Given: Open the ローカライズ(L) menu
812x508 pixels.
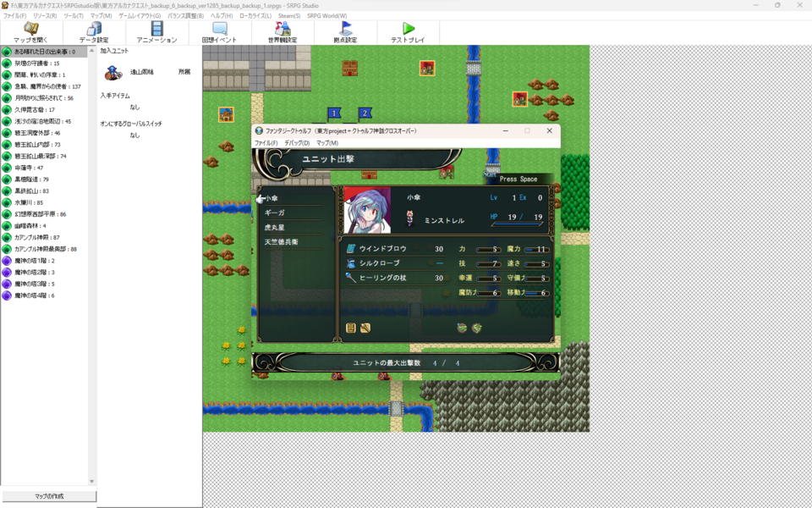Looking at the screenshot, I should click(255, 16).
